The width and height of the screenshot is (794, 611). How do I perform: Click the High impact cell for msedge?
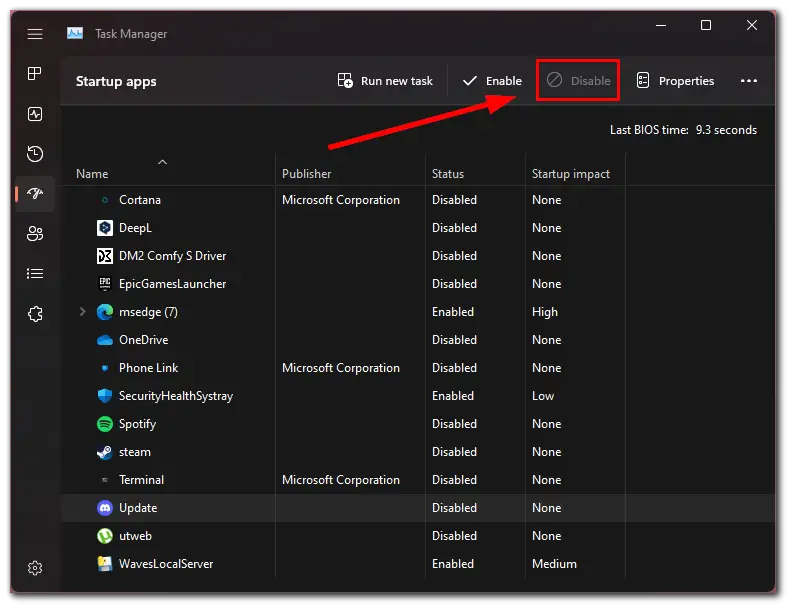pos(545,312)
